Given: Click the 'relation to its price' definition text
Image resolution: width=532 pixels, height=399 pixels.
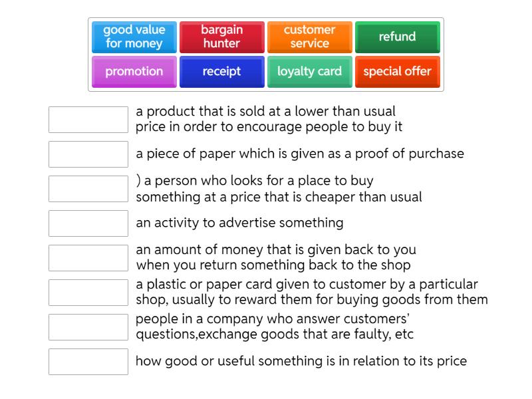Looking at the screenshot, I should [x=301, y=362].
